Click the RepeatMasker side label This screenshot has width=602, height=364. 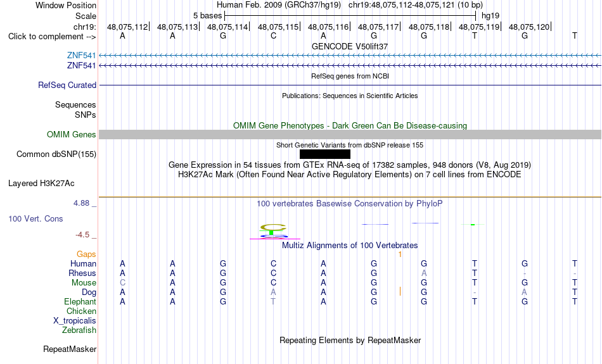70,349
